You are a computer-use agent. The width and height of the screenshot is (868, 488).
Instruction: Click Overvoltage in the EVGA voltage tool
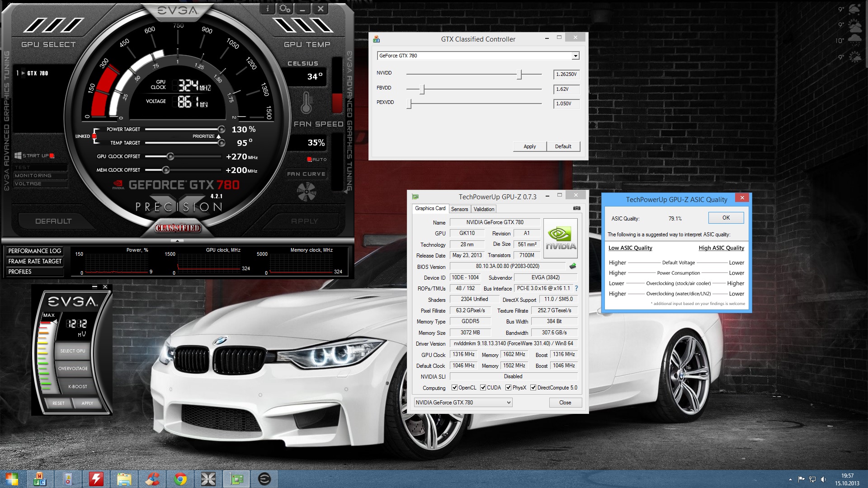pyautogui.click(x=73, y=369)
